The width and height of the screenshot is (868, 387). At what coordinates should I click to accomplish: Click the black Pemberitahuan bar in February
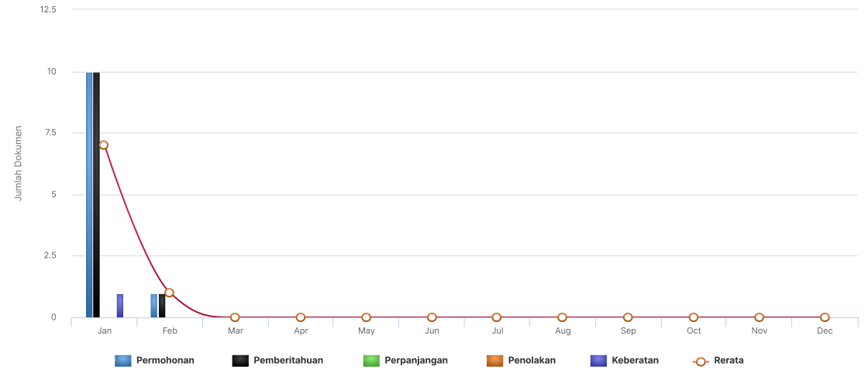162,307
